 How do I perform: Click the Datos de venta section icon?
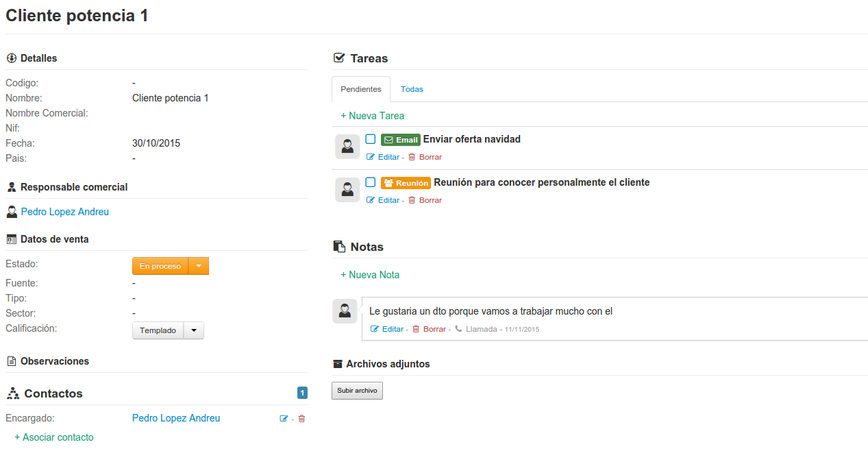tap(11, 239)
